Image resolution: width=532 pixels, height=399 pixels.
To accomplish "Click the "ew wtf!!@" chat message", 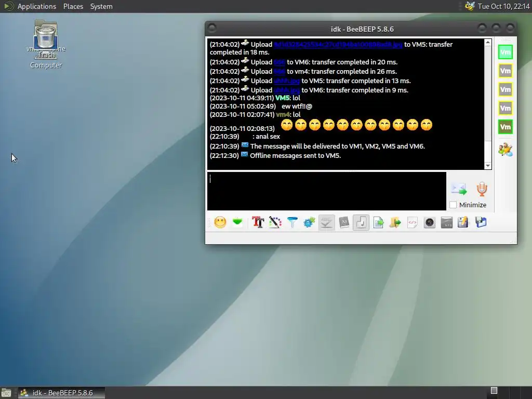I will 297,106.
